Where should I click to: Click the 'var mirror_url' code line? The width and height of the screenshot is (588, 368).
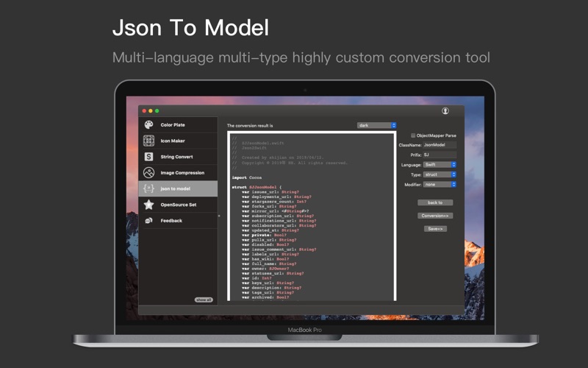[275, 211]
